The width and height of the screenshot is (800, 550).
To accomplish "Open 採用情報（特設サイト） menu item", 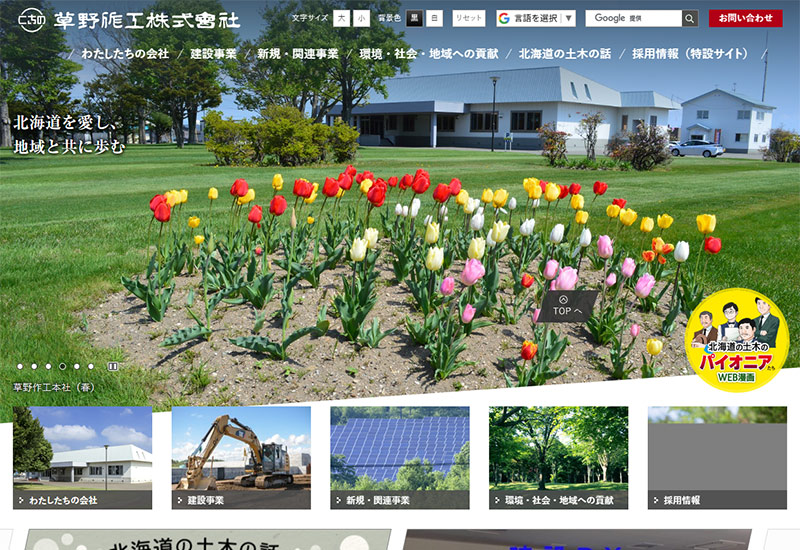I will [x=690, y=54].
